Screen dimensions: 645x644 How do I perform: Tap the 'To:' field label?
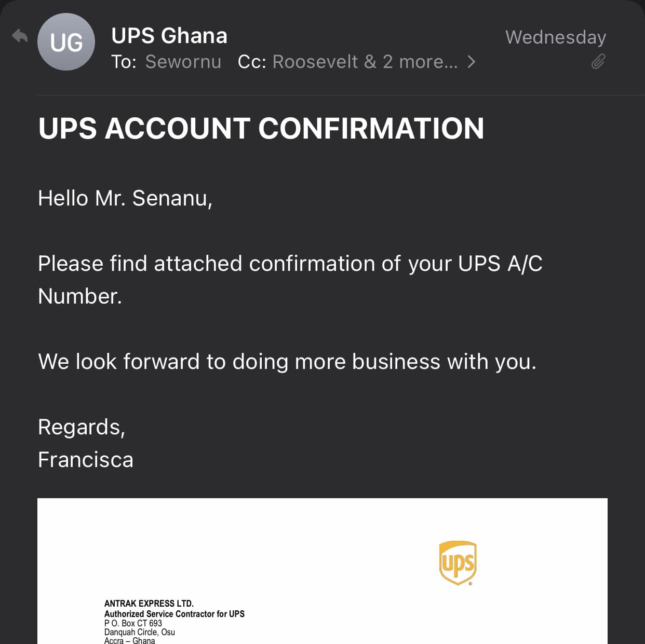pos(124,62)
